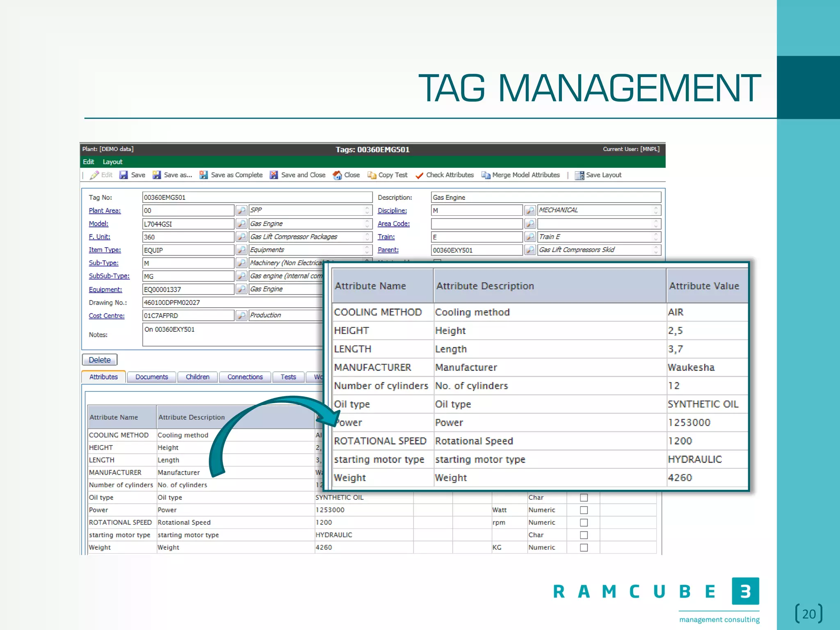The height and width of the screenshot is (630, 840).
Task: Switch to the Connections tab
Action: pyautogui.click(x=245, y=377)
